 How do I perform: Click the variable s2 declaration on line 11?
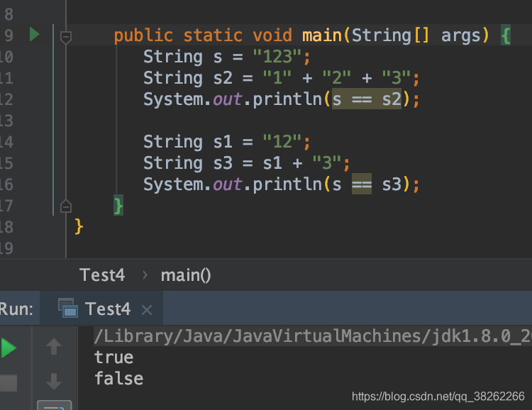pyautogui.click(x=223, y=78)
